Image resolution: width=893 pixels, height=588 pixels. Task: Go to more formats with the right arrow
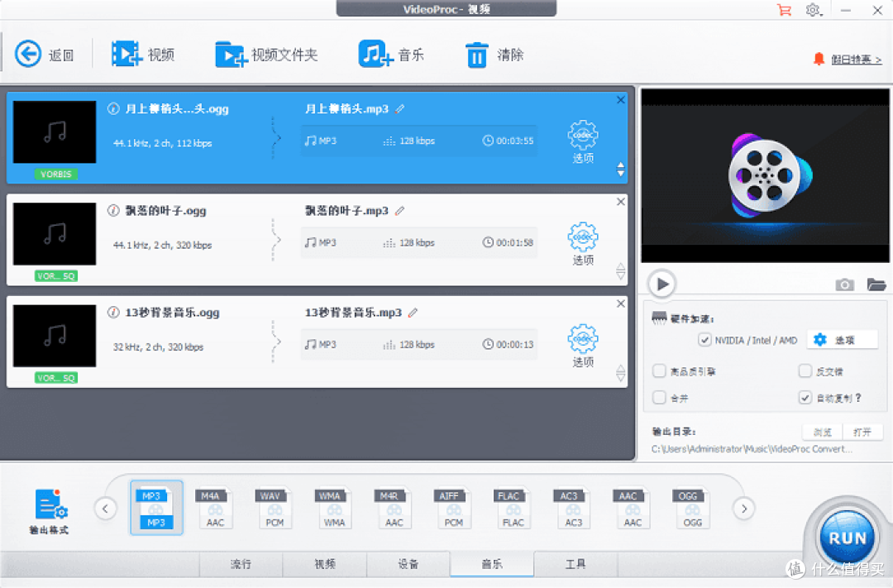(x=744, y=509)
